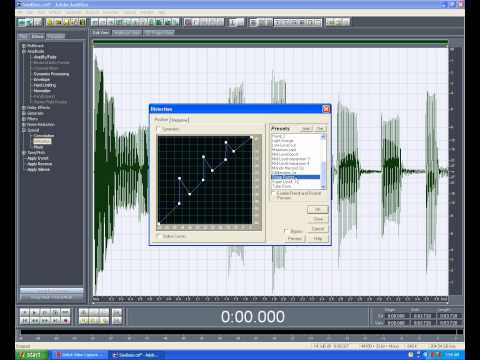
Task: Click scroll-down arrow of Presets list
Action: pos(323,188)
